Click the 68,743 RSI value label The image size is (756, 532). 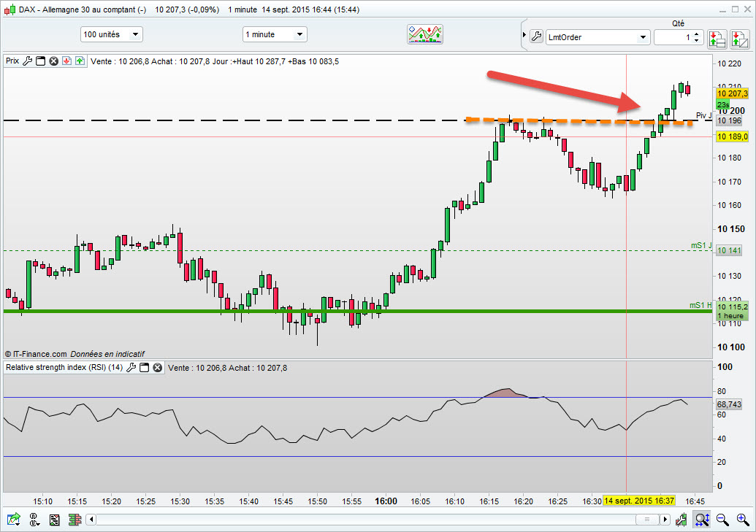coord(729,404)
